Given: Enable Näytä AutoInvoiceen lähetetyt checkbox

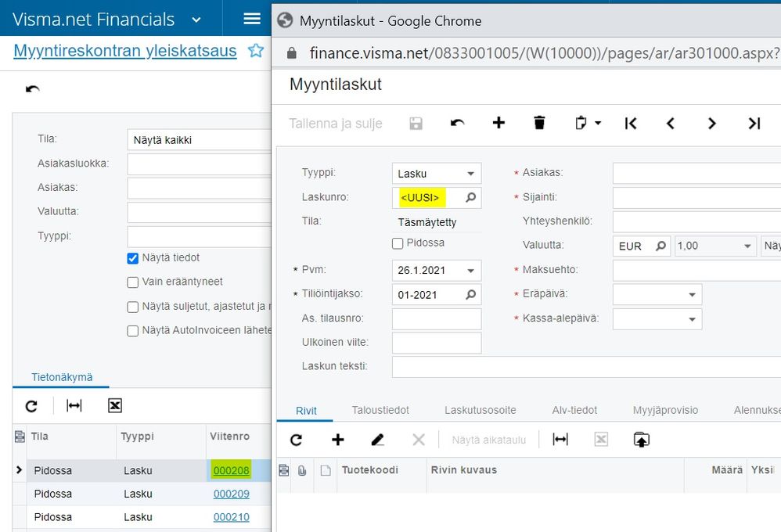Looking at the screenshot, I should click(x=132, y=331).
